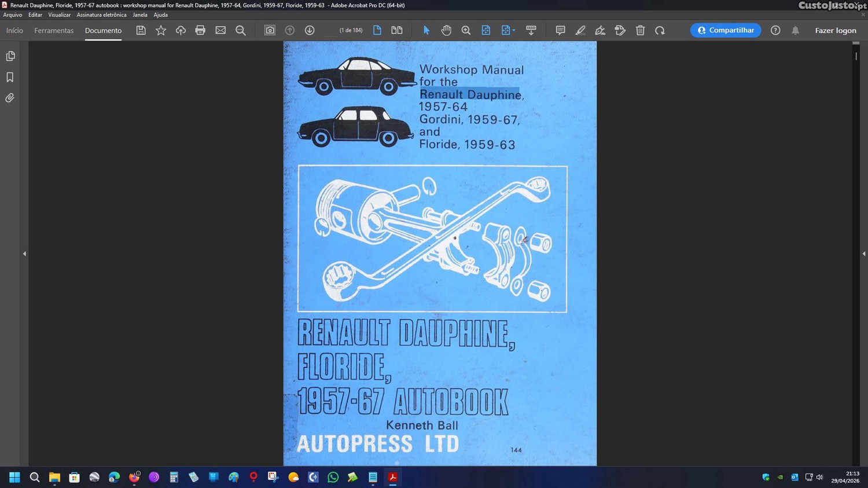Open the Visualizar menu
This screenshot has width=868, height=488.
point(59,15)
